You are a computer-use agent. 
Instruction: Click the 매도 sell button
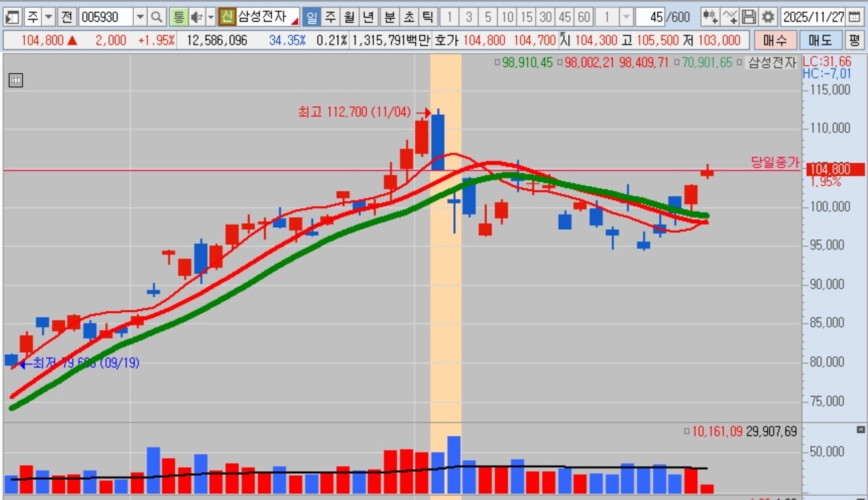pyautogui.click(x=820, y=40)
